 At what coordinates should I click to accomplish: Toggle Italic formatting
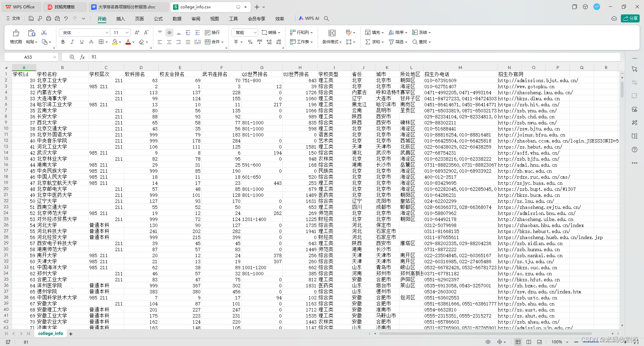pos(72,42)
